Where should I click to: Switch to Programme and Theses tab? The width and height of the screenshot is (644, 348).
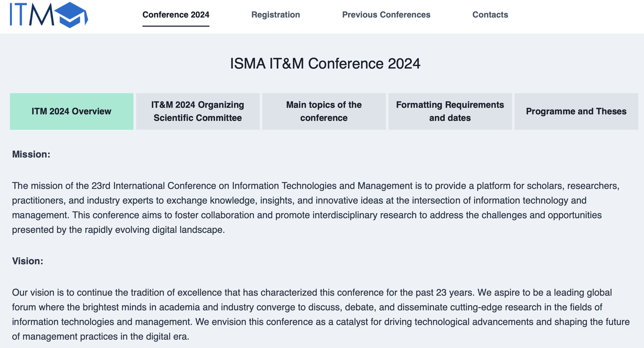[x=576, y=111]
